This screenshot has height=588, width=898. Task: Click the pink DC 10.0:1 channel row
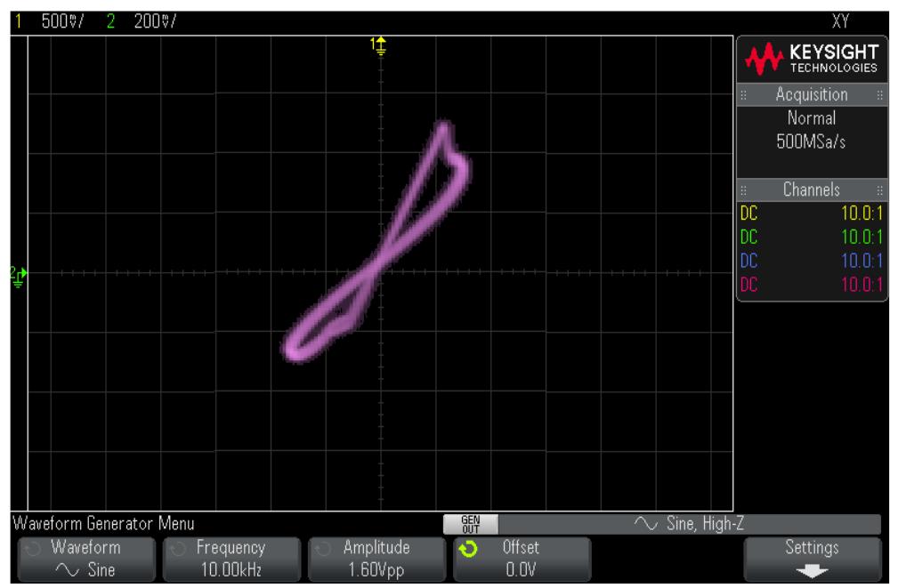click(812, 285)
